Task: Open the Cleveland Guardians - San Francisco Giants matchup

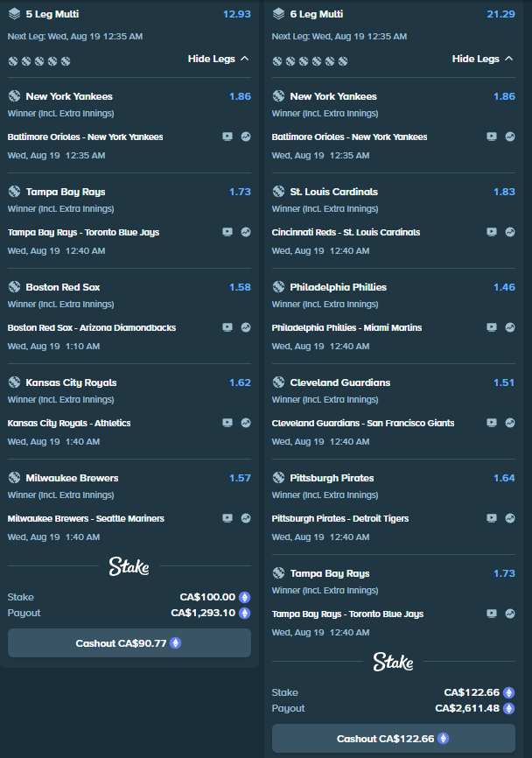Action: pos(363,423)
